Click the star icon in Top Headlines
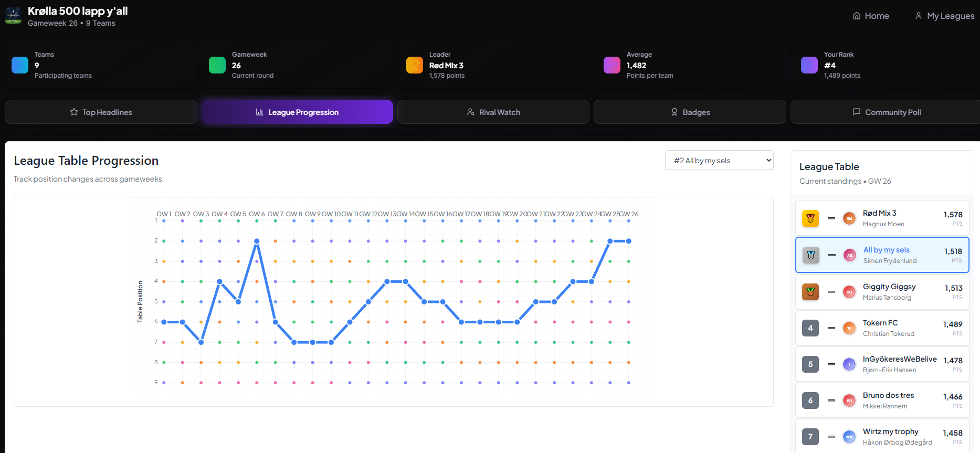The image size is (980, 453). click(x=74, y=112)
